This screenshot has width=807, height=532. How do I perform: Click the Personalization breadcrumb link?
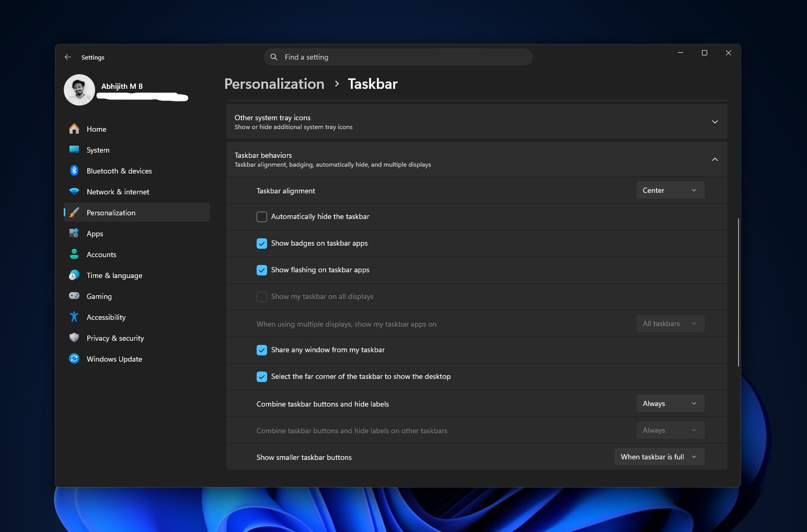pos(274,84)
